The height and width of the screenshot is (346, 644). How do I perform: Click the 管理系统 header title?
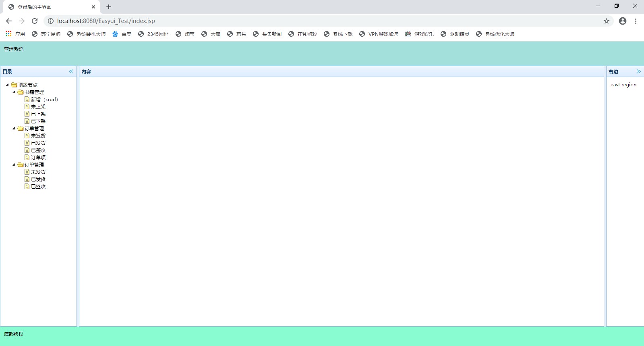(14, 49)
